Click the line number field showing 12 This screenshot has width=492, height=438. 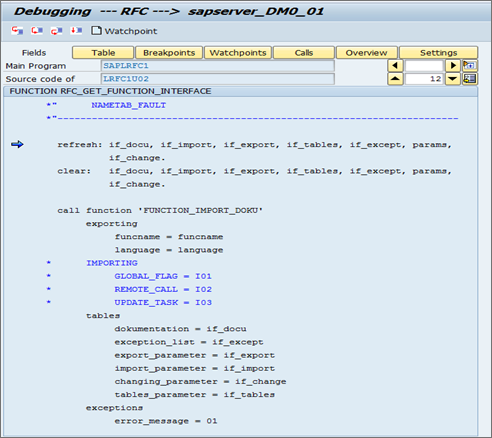(x=424, y=79)
